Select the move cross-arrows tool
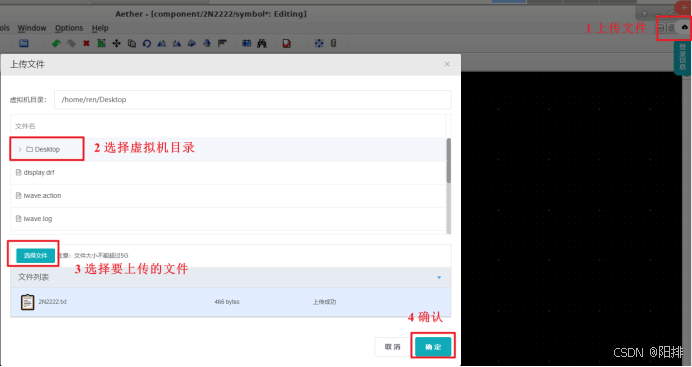 pyautogui.click(x=117, y=43)
